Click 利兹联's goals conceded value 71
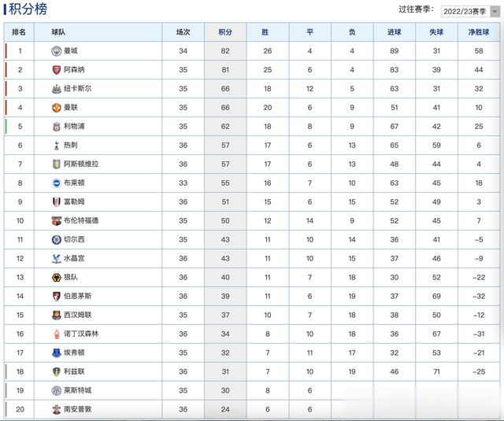This screenshot has height=421, width=504. coord(436,372)
